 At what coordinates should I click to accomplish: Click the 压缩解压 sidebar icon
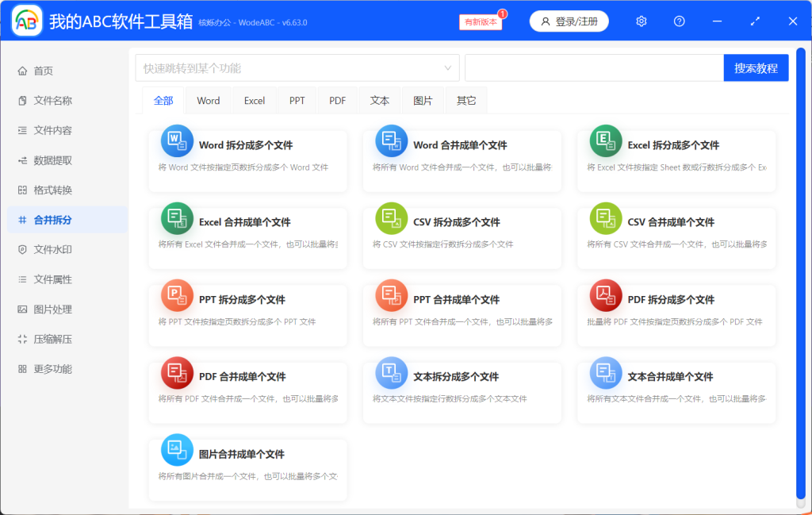[x=22, y=340]
